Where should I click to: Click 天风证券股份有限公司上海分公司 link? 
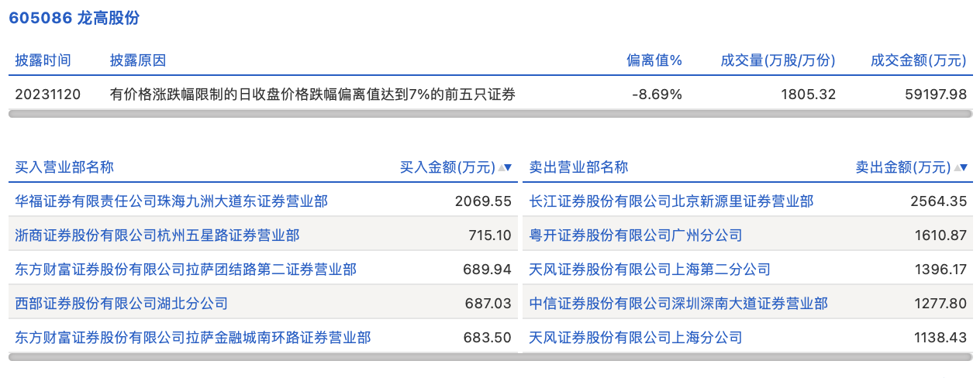click(x=636, y=338)
